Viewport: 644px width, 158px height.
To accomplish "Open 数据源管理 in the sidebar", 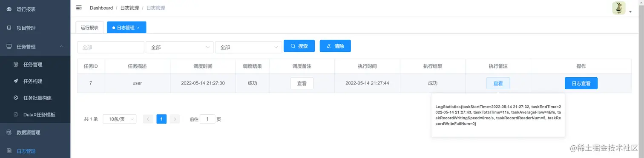I will (35, 133).
